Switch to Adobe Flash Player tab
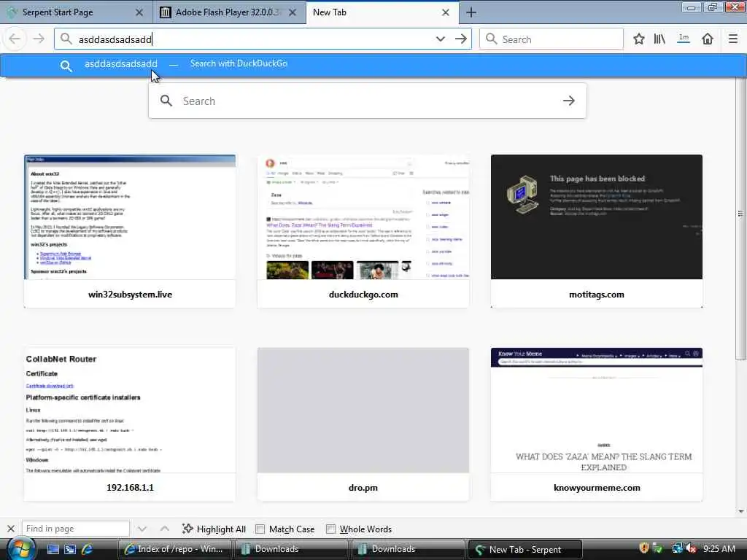The width and height of the screenshot is (747, 560). point(230,12)
